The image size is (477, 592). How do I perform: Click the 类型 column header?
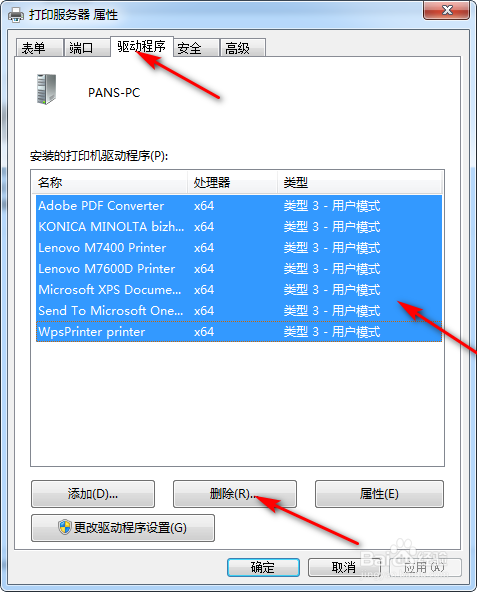click(360, 182)
